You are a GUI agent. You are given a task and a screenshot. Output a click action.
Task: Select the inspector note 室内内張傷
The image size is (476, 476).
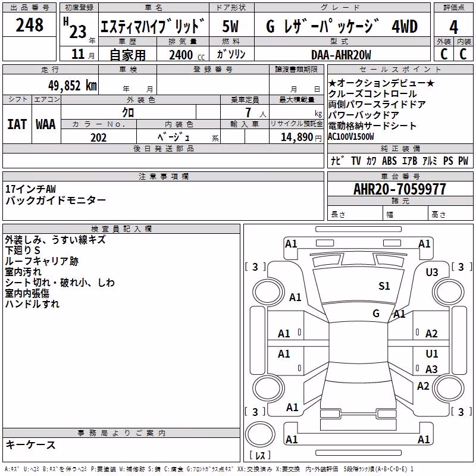point(27,293)
